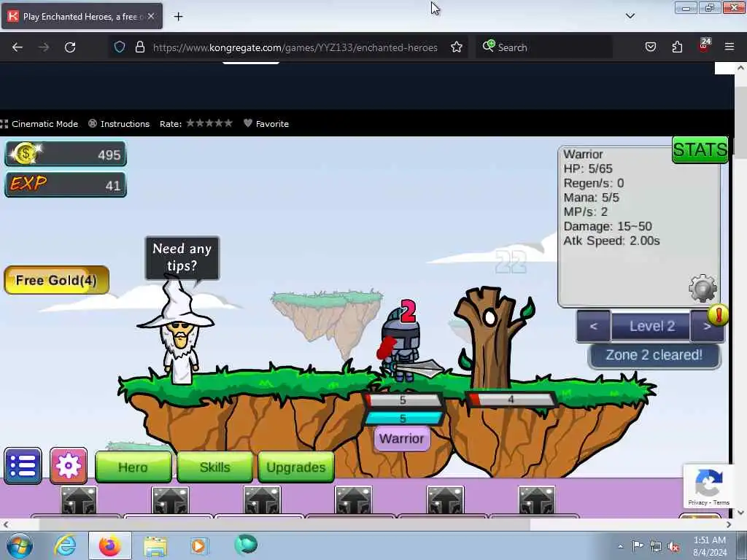Click the sixth skill slot arrow
Viewport: 747px width, 560px height.
[x=536, y=500]
